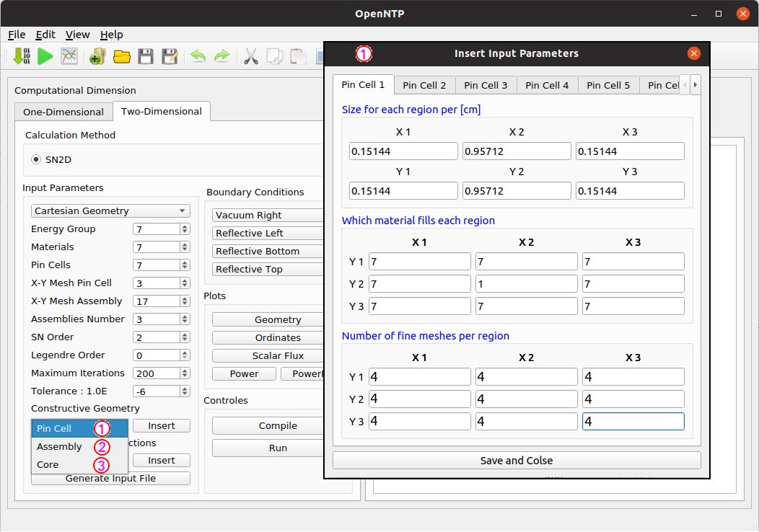Click the Cut scissors icon
The width and height of the screenshot is (759, 532).
point(251,56)
